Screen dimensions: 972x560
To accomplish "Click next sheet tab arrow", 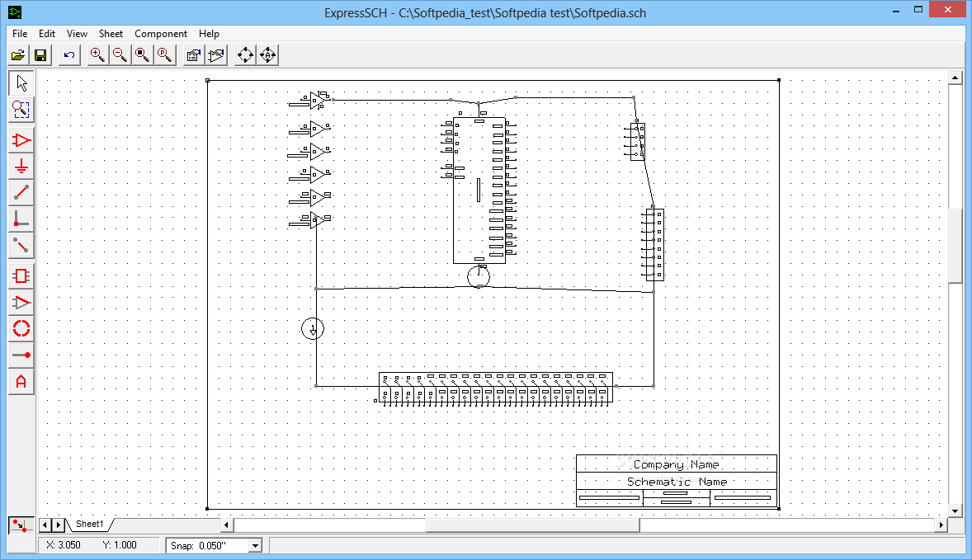I will (58, 525).
